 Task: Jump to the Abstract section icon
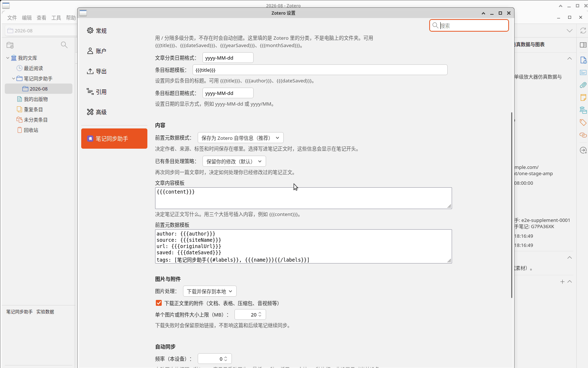pyautogui.click(x=583, y=72)
